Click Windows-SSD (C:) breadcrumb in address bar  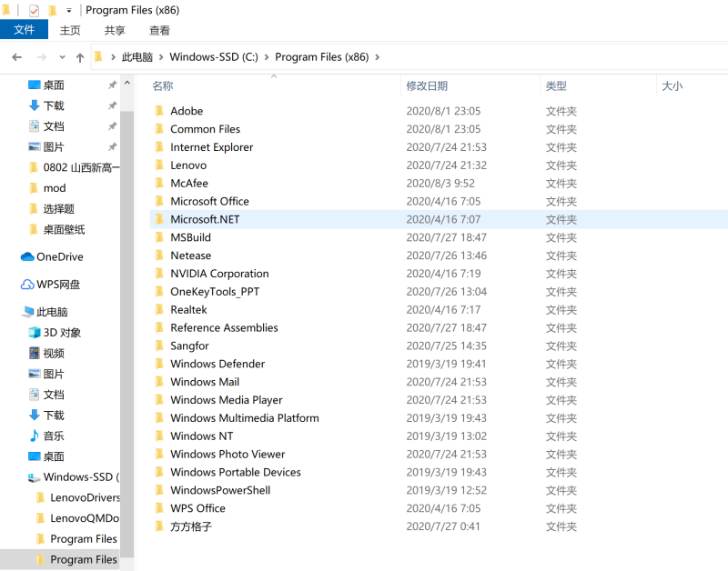(x=214, y=57)
